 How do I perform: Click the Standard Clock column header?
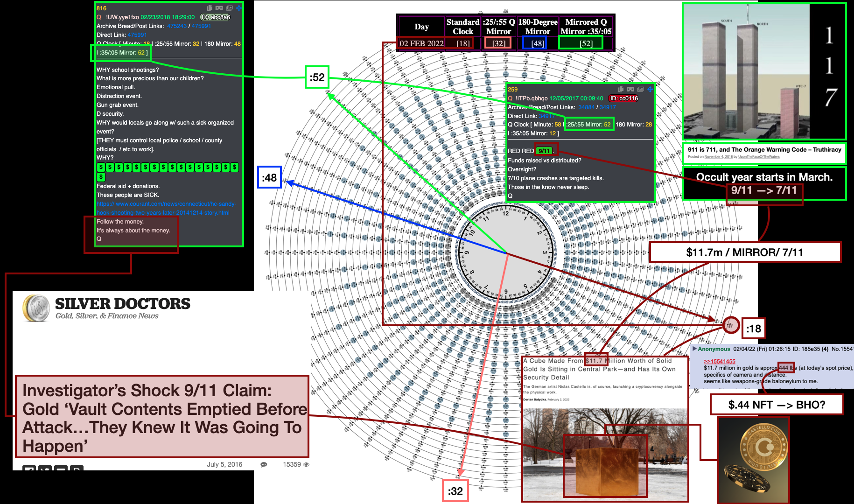click(463, 27)
